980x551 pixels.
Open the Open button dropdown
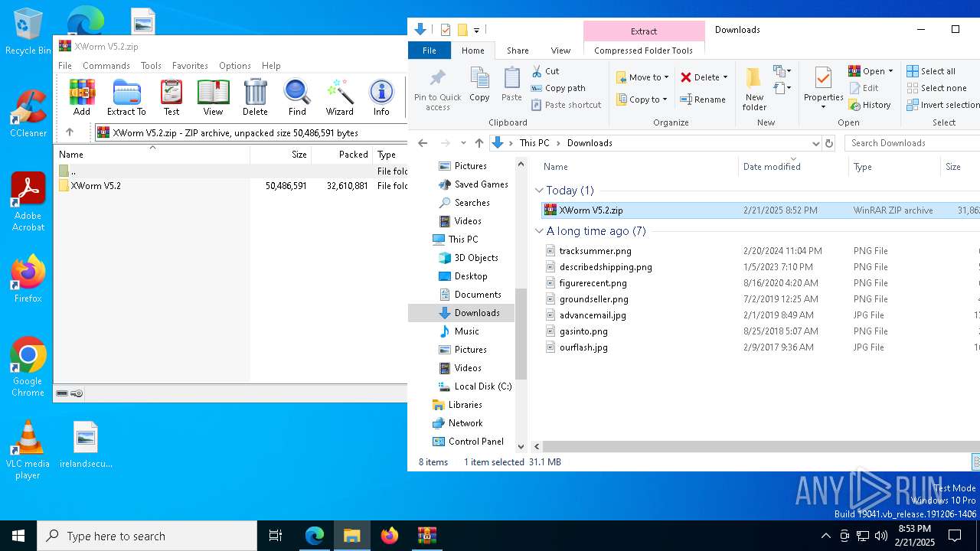[890, 71]
